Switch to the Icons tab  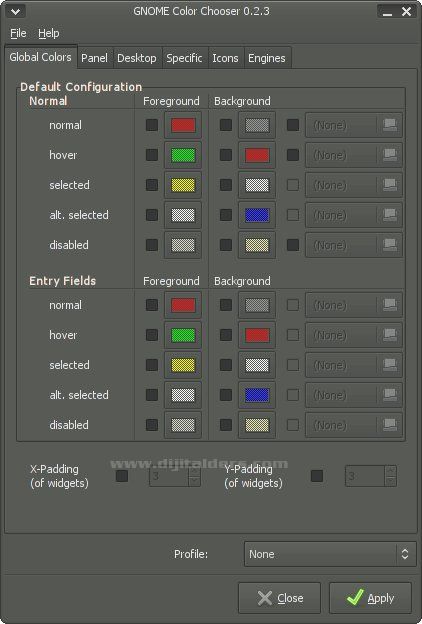(x=225, y=58)
